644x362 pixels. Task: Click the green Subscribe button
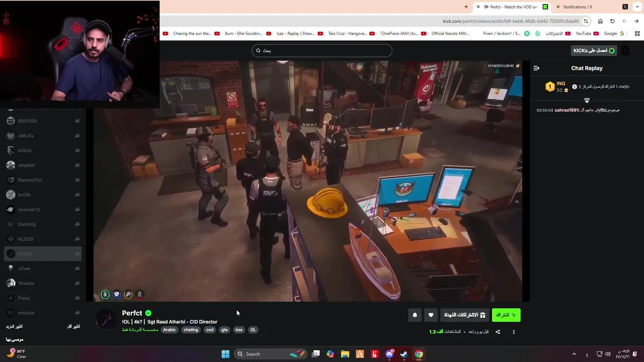[506, 315]
